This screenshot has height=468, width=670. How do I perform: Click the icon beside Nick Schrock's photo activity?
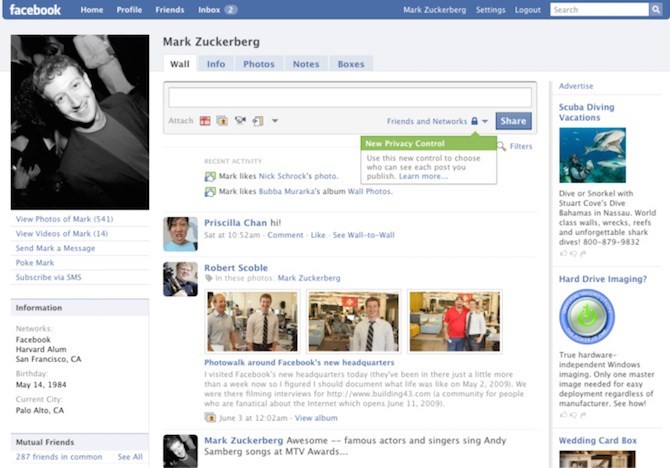tap(210, 177)
